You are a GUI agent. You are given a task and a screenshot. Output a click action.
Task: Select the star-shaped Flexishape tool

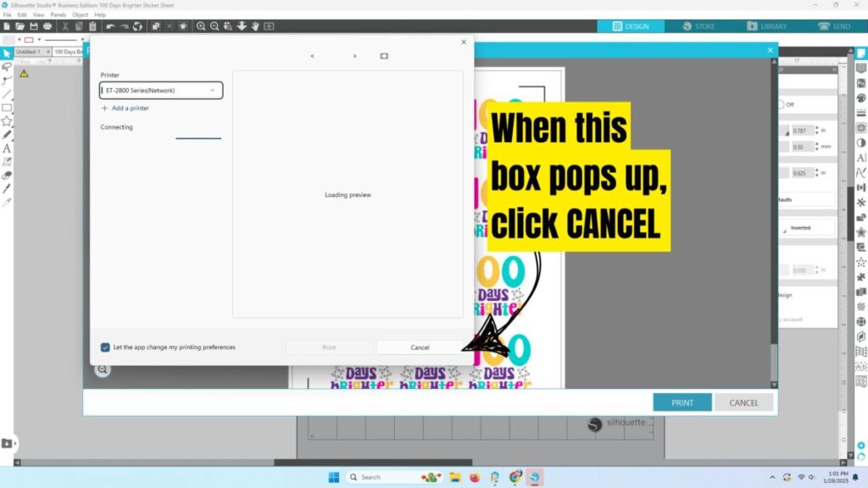click(x=7, y=121)
